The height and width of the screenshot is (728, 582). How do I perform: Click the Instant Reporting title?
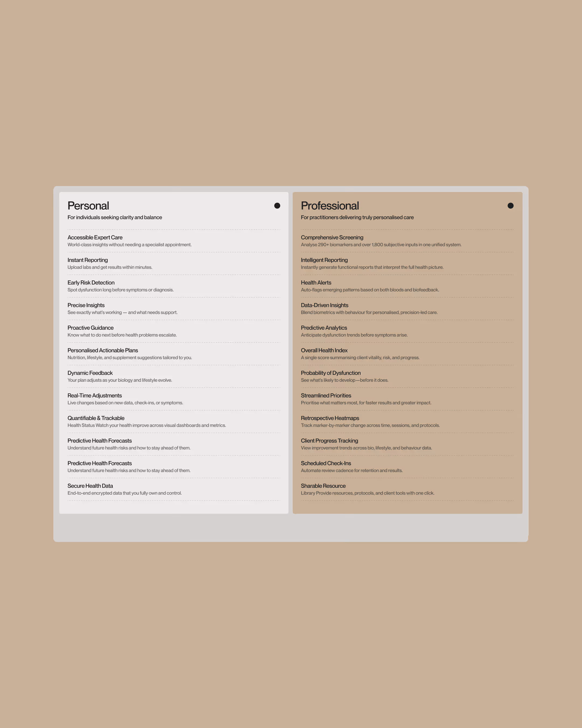pyautogui.click(x=88, y=260)
